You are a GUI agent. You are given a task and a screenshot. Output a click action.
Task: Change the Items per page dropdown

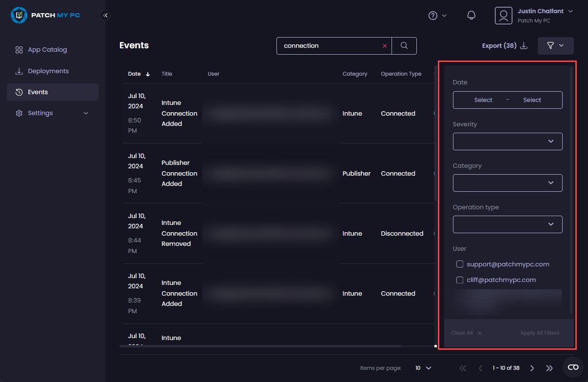click(423, 368)
